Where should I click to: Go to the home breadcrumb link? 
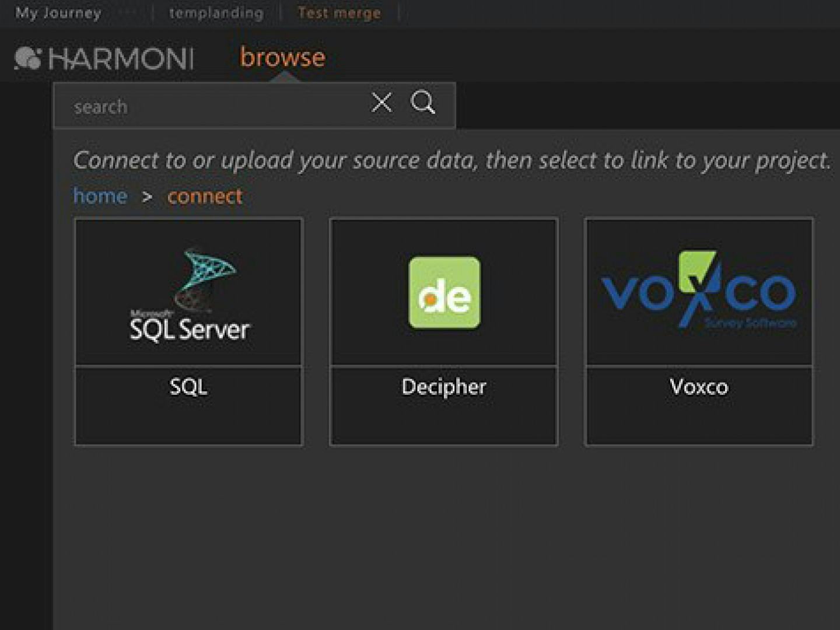coord(100,196)
